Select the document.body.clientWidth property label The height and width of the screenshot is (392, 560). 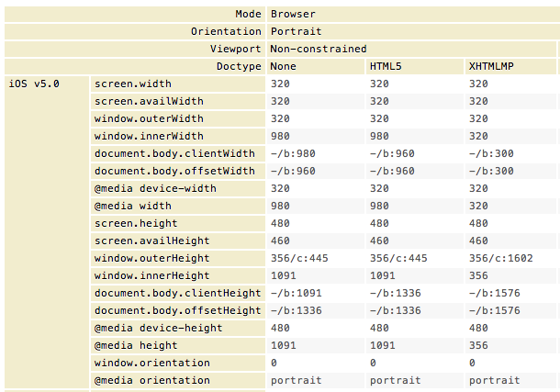click(174, 153)
